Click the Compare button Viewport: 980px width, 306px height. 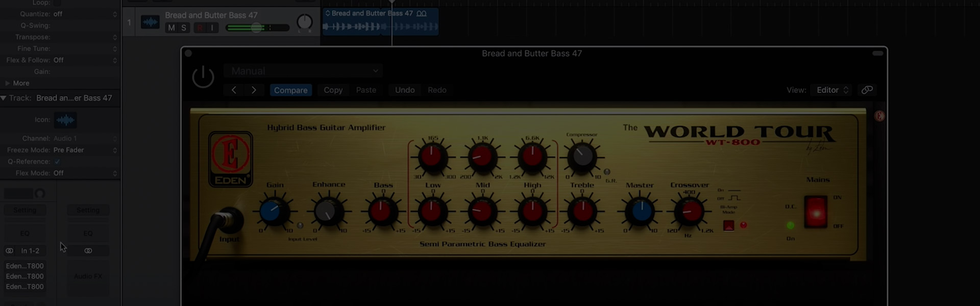click(290, 90)
